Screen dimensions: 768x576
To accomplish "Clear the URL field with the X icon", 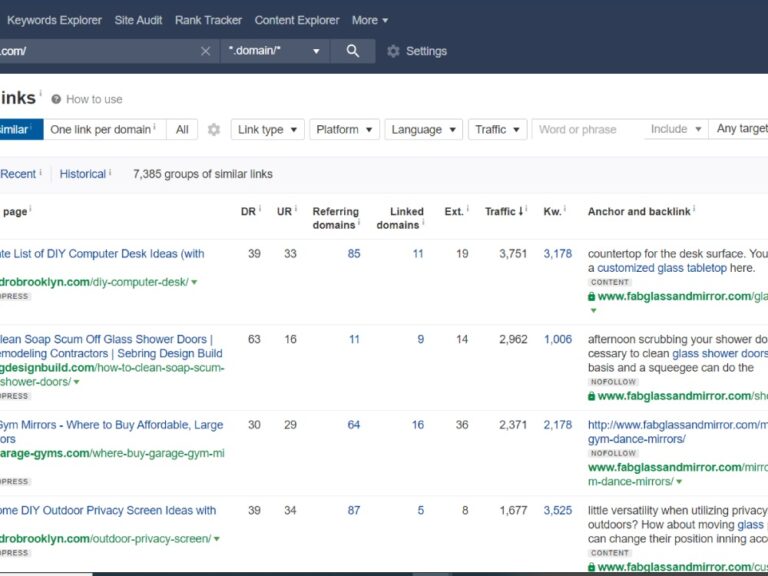I will [206, 51].
